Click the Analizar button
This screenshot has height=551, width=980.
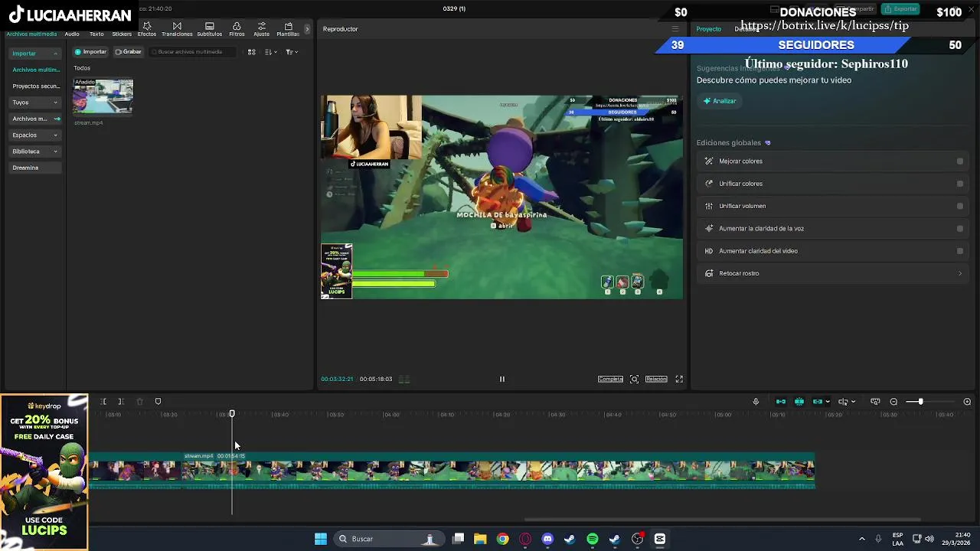tap(720, 101)
